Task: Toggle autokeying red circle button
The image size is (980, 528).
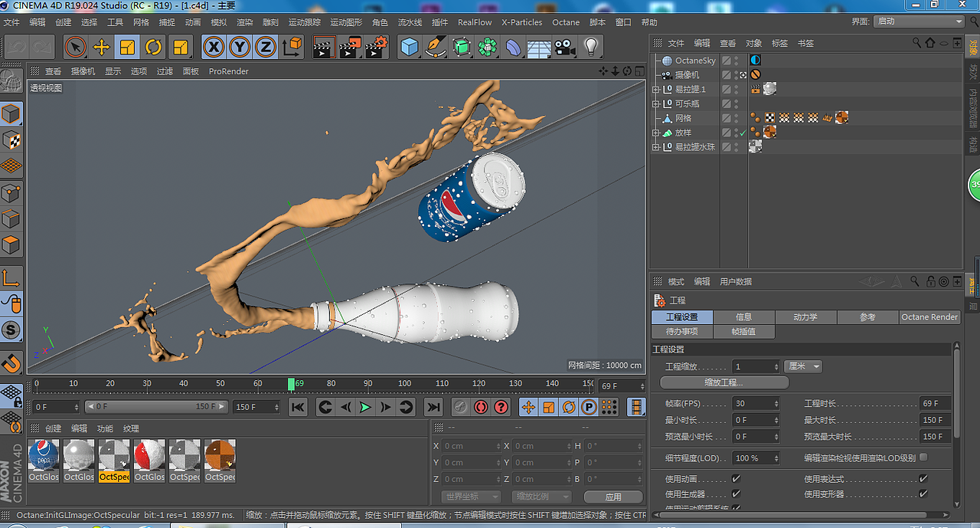Action: point(481,407)
